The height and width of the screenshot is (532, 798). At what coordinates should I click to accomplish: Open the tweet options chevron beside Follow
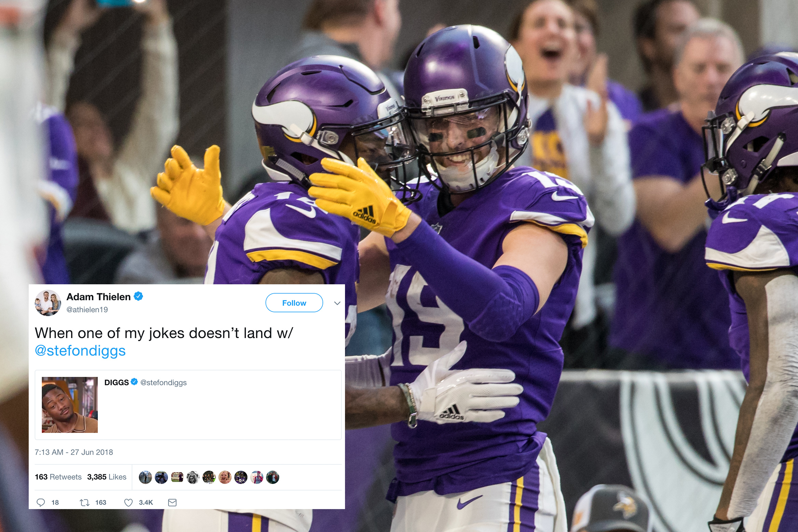pyautogui.click(x=337, y=303)
